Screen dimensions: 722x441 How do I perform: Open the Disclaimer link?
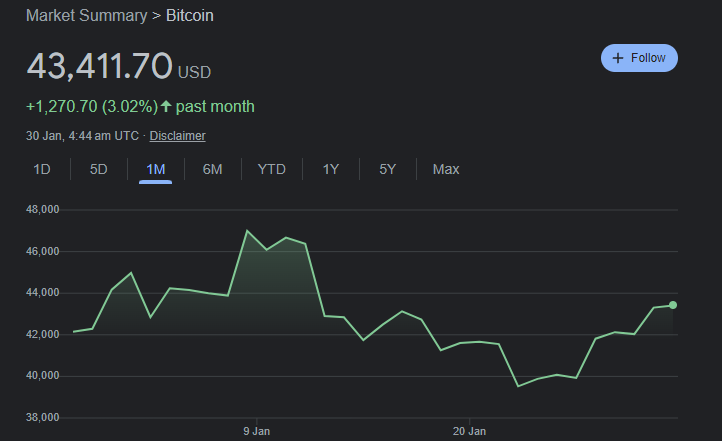tap(177, 136)
